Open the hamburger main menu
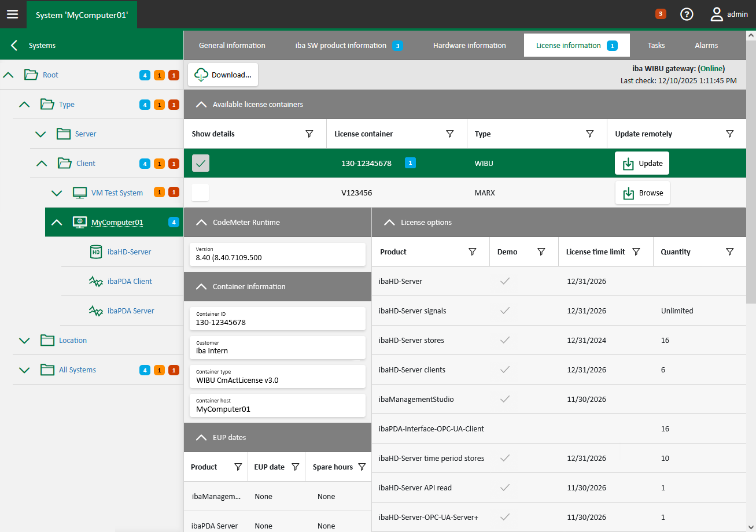This screenshot has width=756, height=532. [13, 14]
